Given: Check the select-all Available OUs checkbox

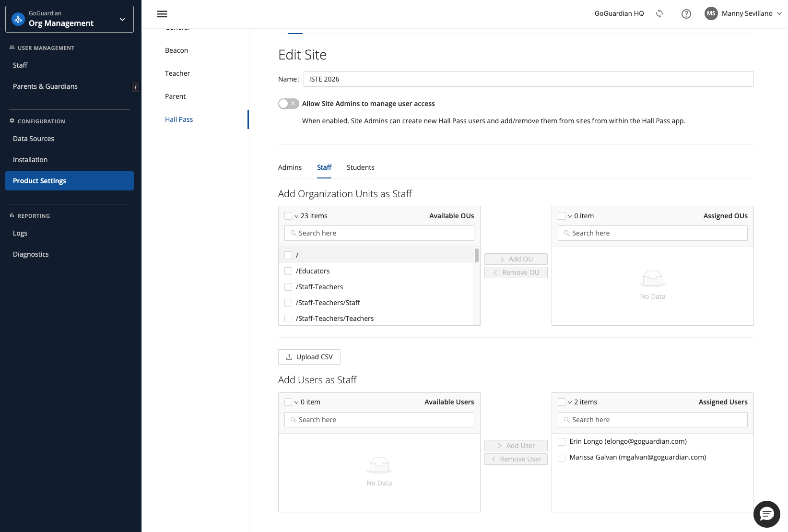Looking at the screenshot, I should coord(288,216).
